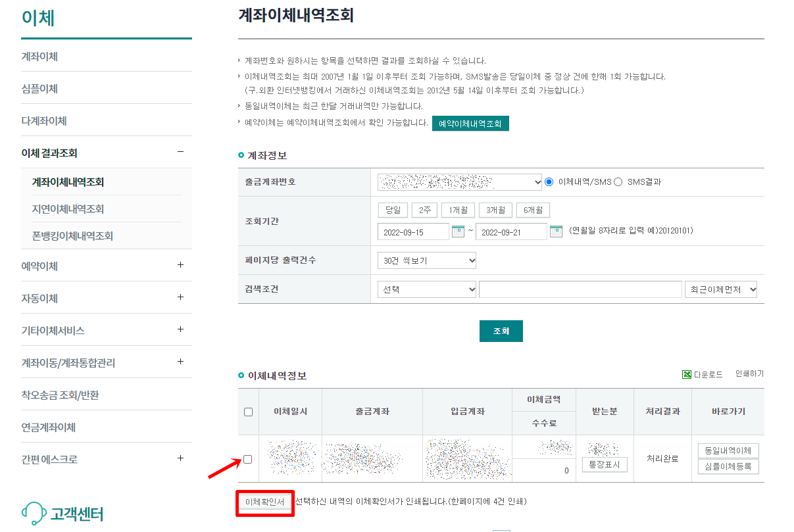Expand the 예약이체 sidebar section
The width and height of the screenshot is (794, 532).
coord(181,266)
